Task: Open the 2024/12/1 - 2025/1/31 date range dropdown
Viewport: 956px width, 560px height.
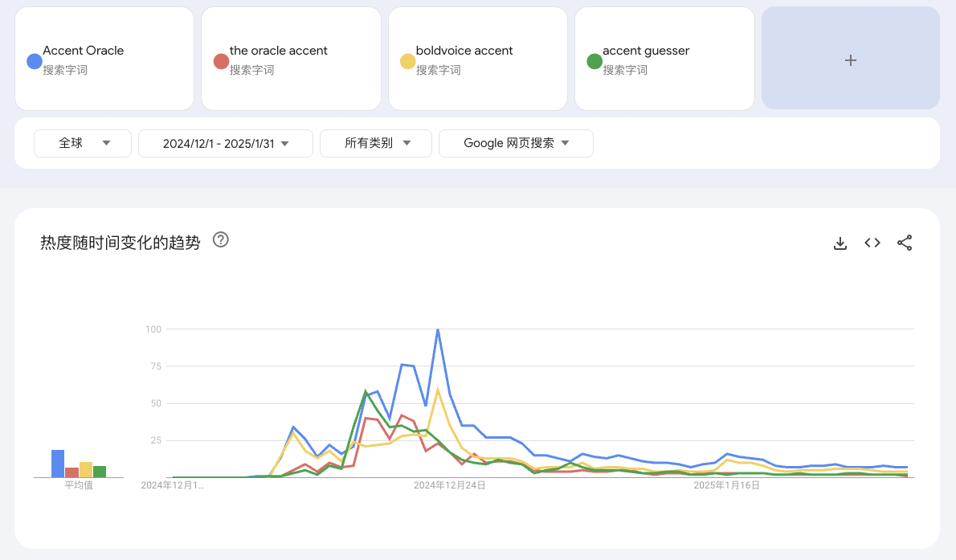Action: pos(226,143)
